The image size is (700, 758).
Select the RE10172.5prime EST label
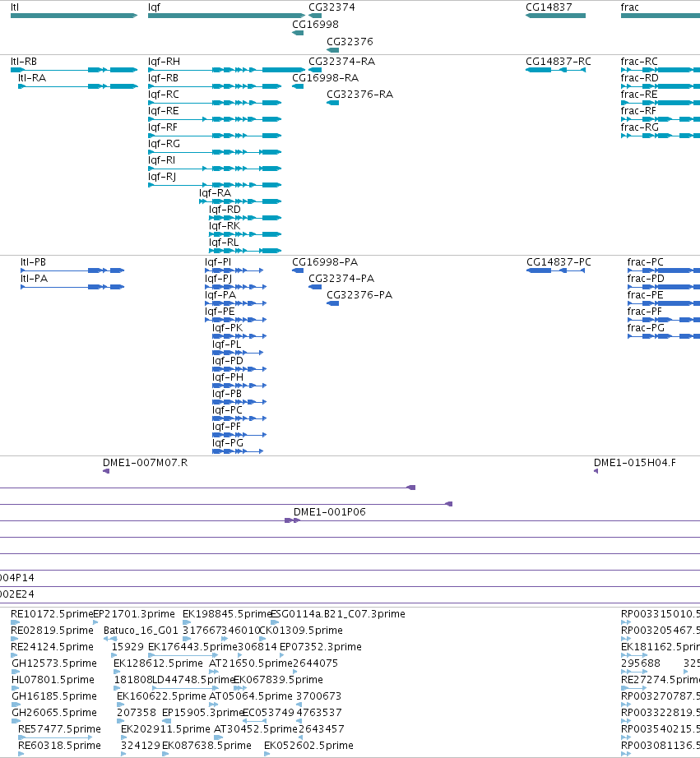point(52,614)
